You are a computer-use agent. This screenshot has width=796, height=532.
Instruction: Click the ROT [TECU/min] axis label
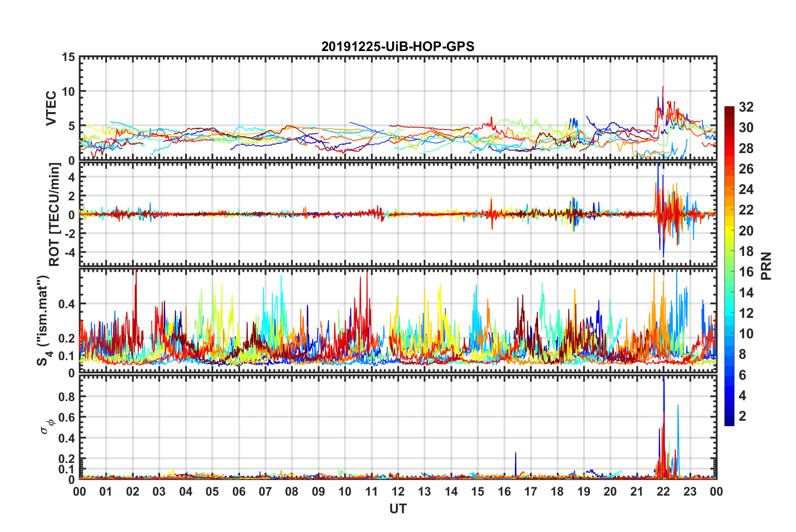[54, 215]
